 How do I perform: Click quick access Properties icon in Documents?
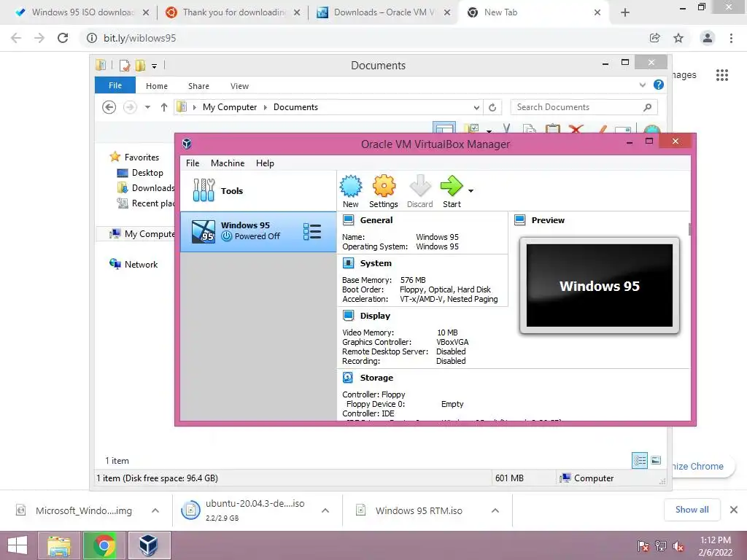(125, 66)
